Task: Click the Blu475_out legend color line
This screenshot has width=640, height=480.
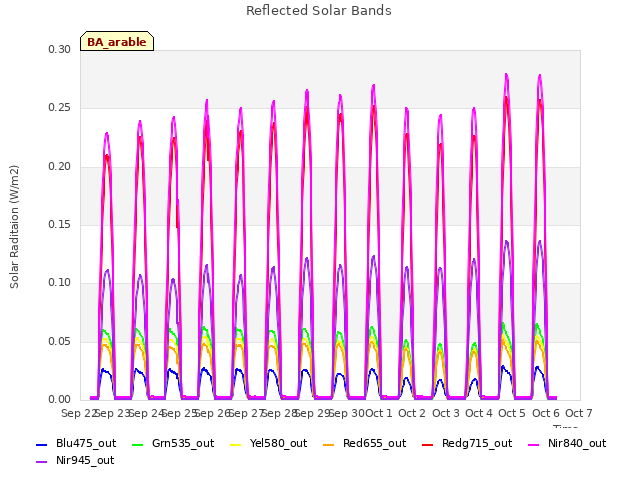Action: tap(42, 445)
